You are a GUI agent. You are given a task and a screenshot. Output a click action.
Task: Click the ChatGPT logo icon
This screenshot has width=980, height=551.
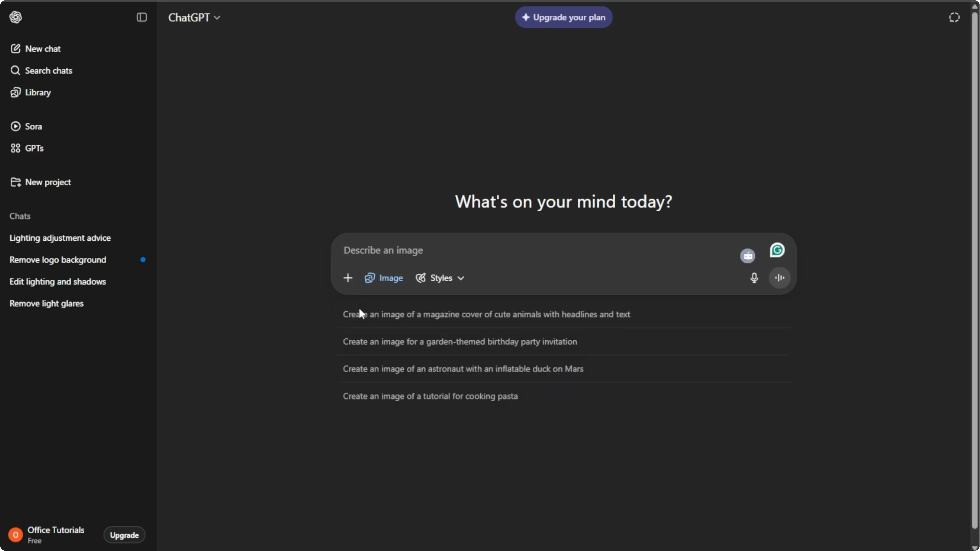pos(16,17)
